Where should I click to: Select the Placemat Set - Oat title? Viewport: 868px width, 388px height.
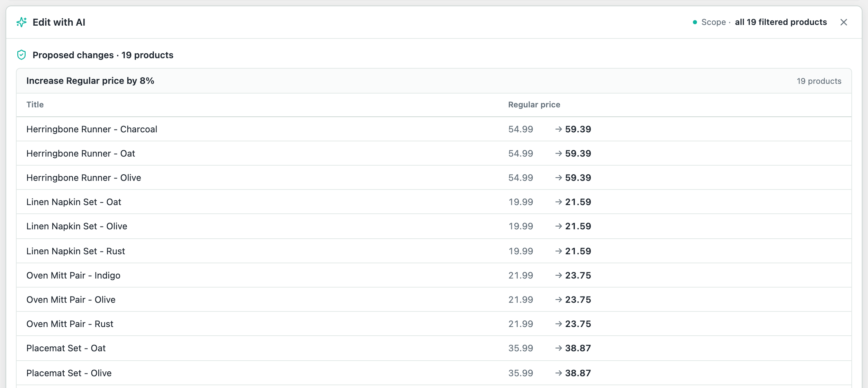point(66,348)
